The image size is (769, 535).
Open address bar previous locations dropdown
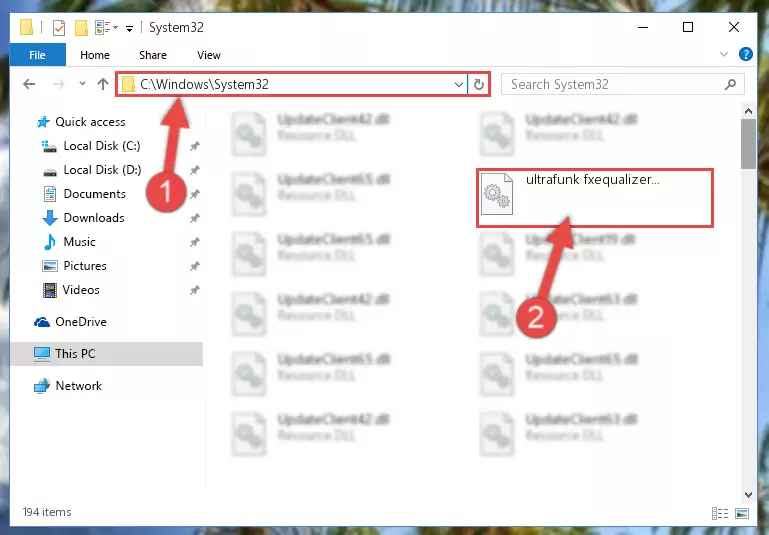459,84
